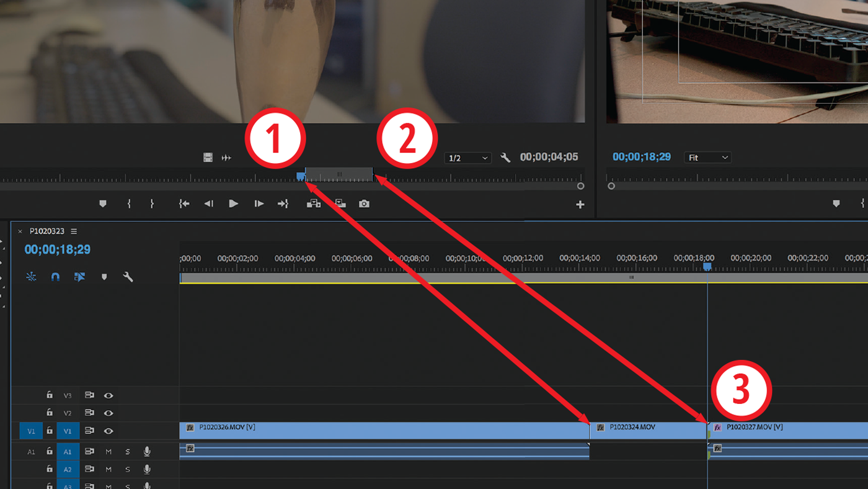868x489 pixels.
Task: Click the Go to In Point icon
Action: [x=184, y=203]
